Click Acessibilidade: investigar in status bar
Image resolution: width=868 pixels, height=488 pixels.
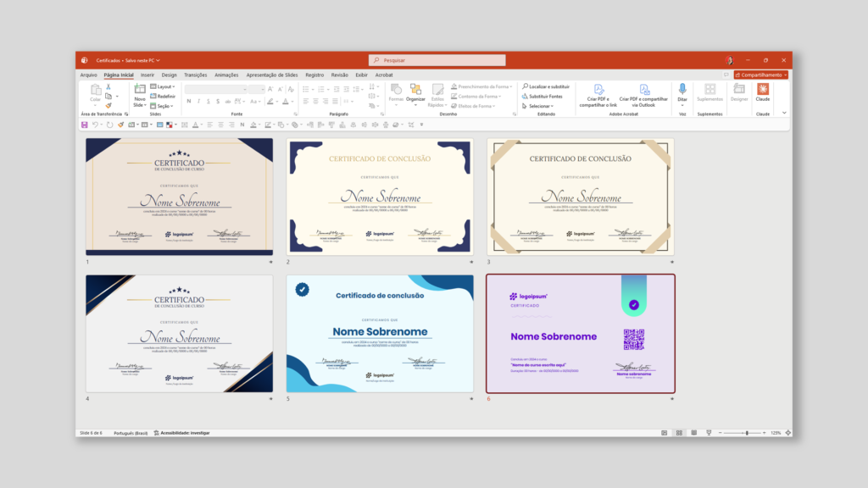tap(182, 433)
